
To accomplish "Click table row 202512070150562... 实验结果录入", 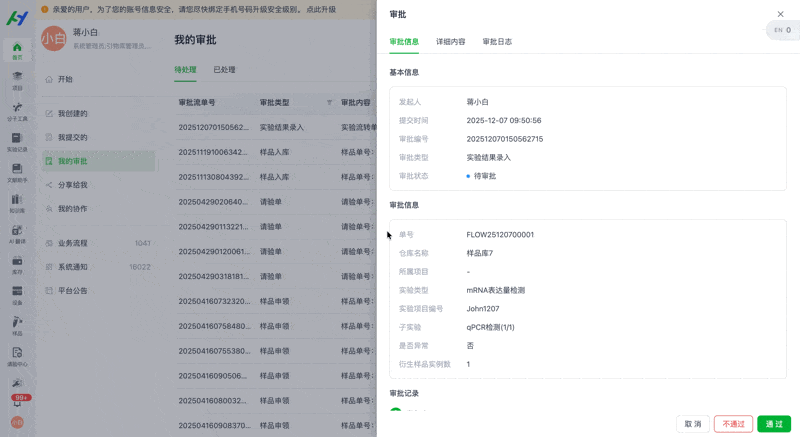I will (277, 127).
